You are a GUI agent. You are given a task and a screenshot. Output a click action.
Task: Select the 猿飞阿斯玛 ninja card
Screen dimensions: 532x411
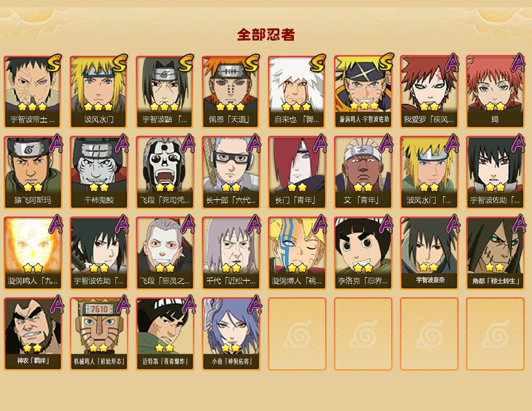pos(33,172)
